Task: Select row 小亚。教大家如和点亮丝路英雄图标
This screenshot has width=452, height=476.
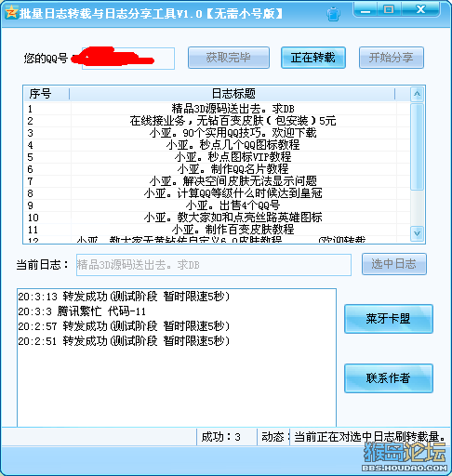Action: [x=217, y=218]
